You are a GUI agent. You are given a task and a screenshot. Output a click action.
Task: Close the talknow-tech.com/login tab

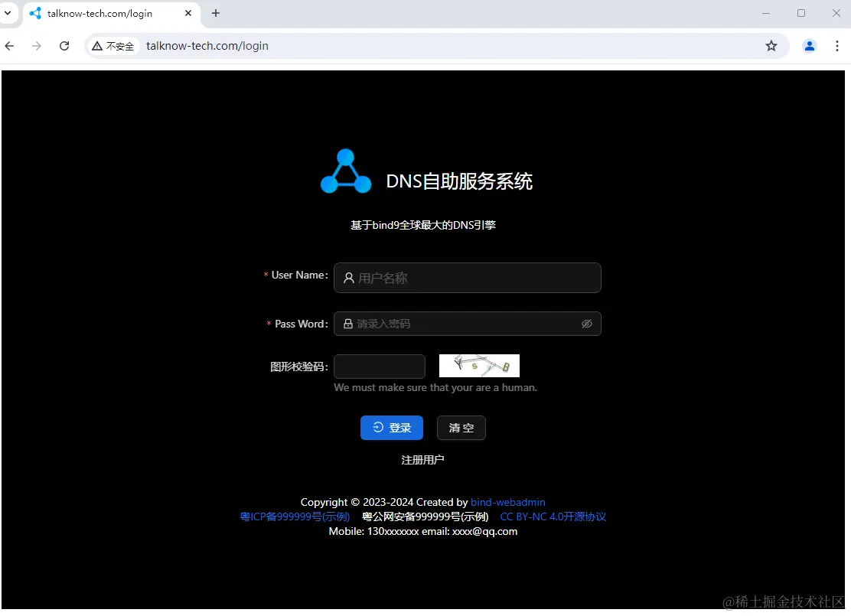click(188, 13)
